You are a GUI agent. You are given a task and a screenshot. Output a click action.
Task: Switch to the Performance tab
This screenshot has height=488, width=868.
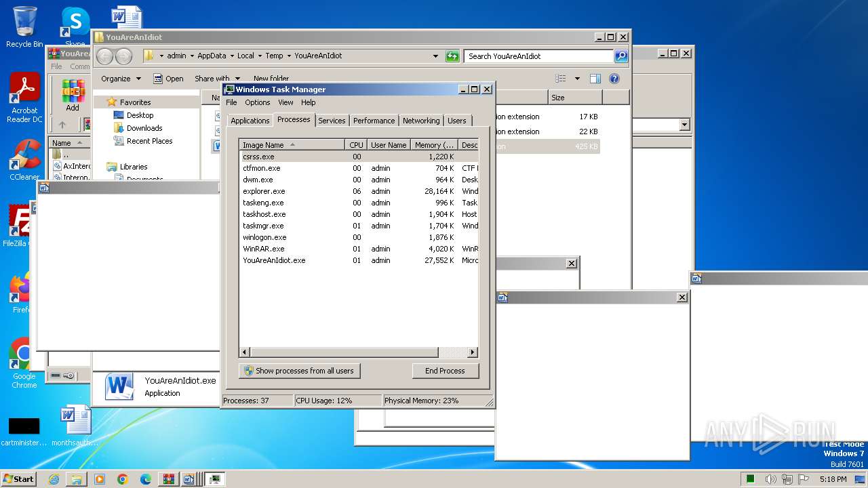tap(374, 121)
